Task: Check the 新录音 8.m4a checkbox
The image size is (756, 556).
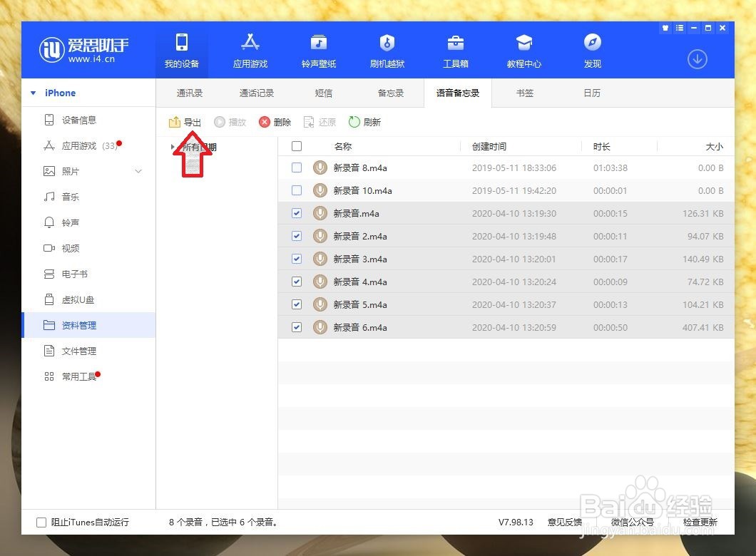Action: pyautogui.click(x=296, y=168)
